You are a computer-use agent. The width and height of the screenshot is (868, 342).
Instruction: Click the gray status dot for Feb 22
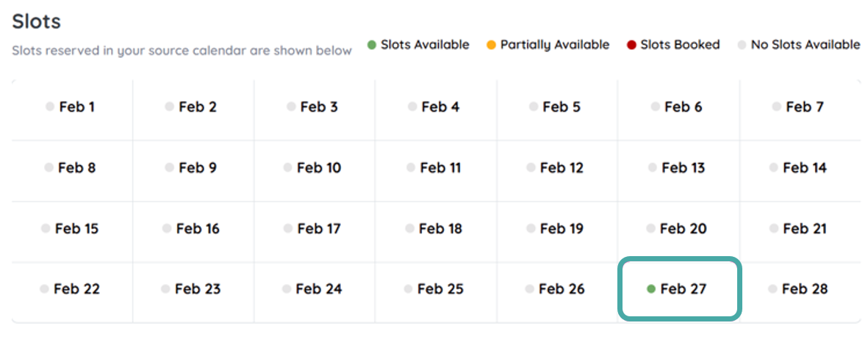[x=45, y=289]
